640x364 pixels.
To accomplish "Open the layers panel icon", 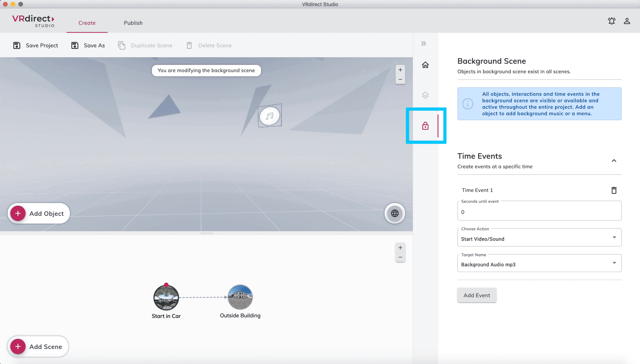I will click(425, 95).
